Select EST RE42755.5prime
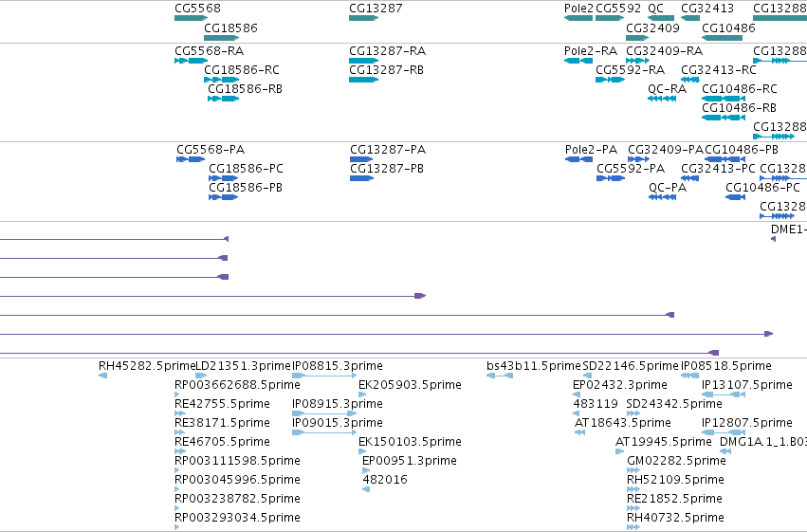Viewport: 807px width, 532px height. pos(180,413)
